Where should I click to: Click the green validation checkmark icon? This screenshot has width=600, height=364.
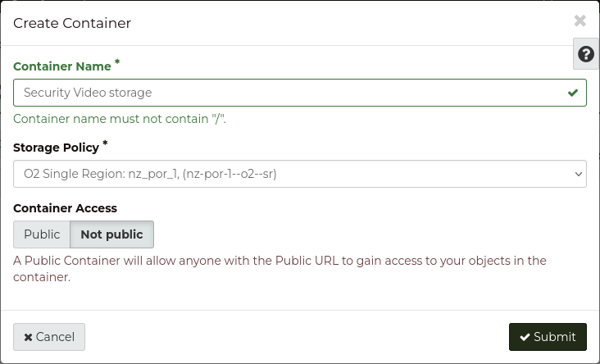[x=573, y=93]
